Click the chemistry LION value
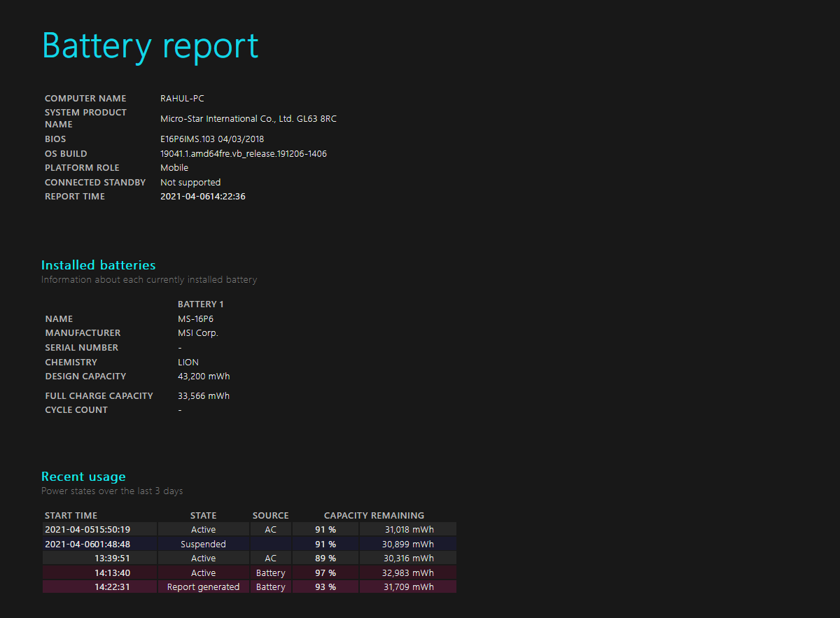 coord(188,363)
